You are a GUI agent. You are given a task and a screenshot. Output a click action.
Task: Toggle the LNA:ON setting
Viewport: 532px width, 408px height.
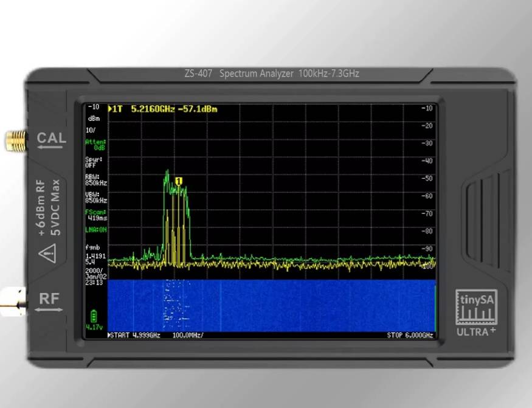coord(95,230)
